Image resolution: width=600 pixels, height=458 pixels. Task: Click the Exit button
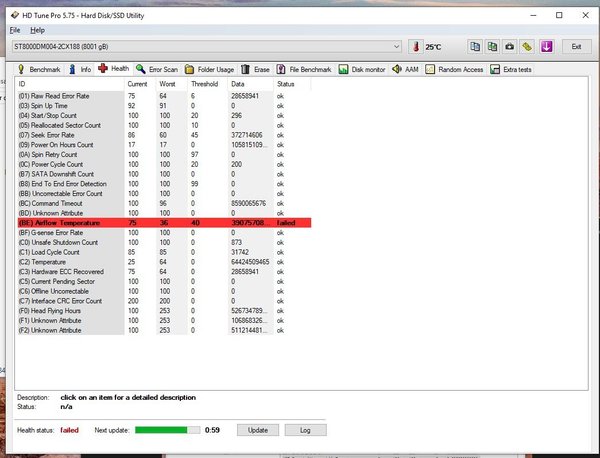click(x=575, y=47)
